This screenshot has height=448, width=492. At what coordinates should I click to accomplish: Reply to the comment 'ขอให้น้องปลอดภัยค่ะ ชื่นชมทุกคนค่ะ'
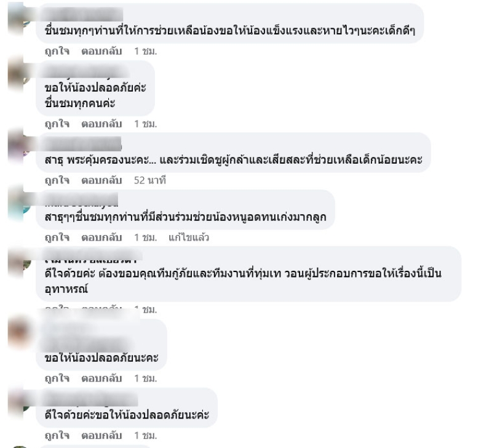click(101, 124)
